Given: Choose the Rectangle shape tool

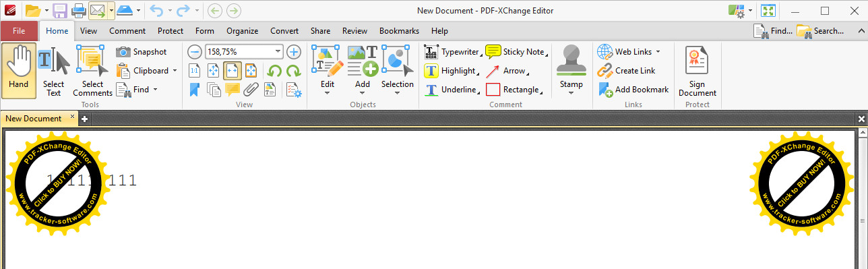Looking at the screenshot, I should (x=514, y=90).
